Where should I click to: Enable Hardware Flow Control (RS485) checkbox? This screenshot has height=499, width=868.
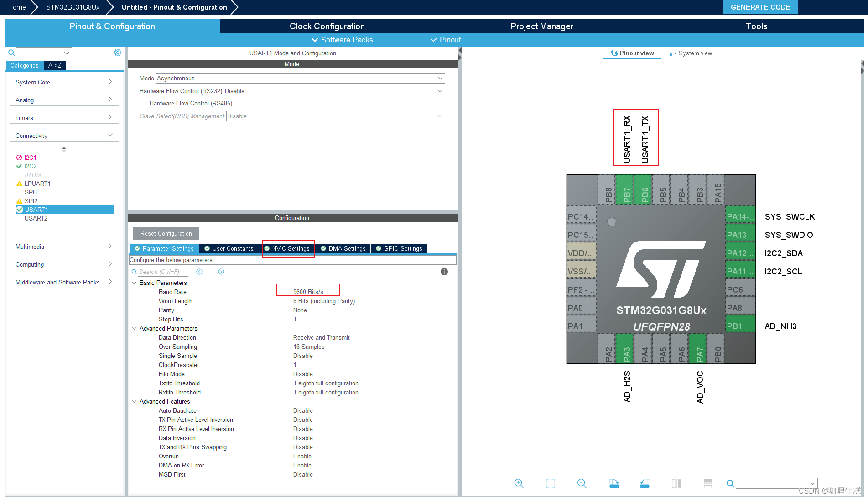pyautogui.click(x=145, y=104)
